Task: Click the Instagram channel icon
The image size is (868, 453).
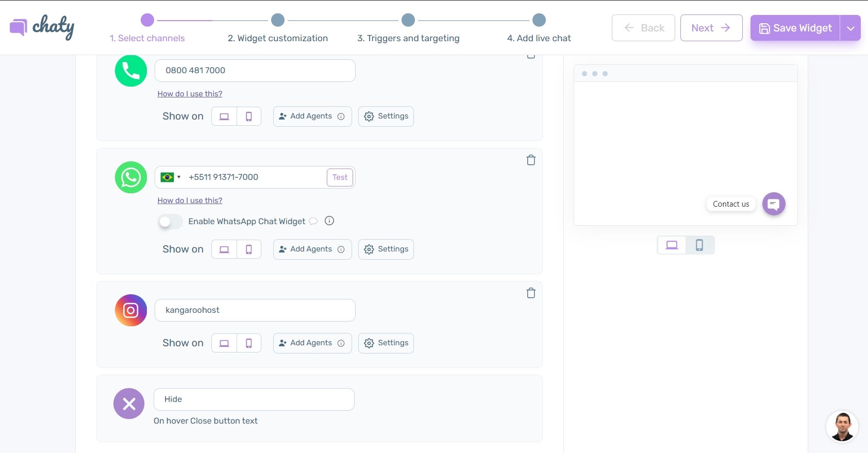Action: tap(131, 310)
